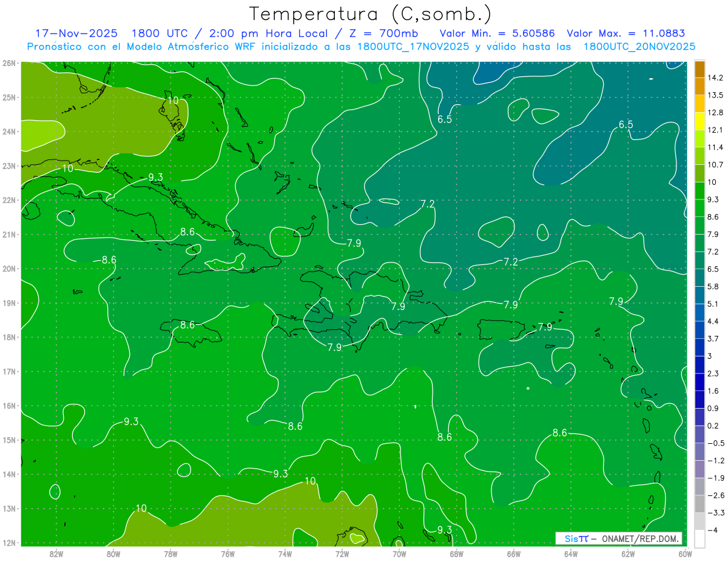This screenshot has width=728, height=562.
Task: Click latitude axis label '12N'
Action: click(x=9, y=543)
